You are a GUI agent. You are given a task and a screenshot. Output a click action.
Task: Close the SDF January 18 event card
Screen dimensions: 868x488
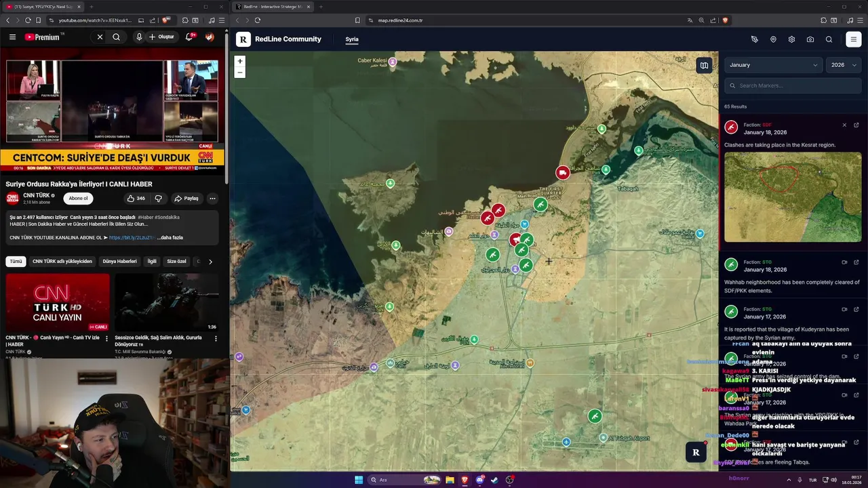(844, 125)
